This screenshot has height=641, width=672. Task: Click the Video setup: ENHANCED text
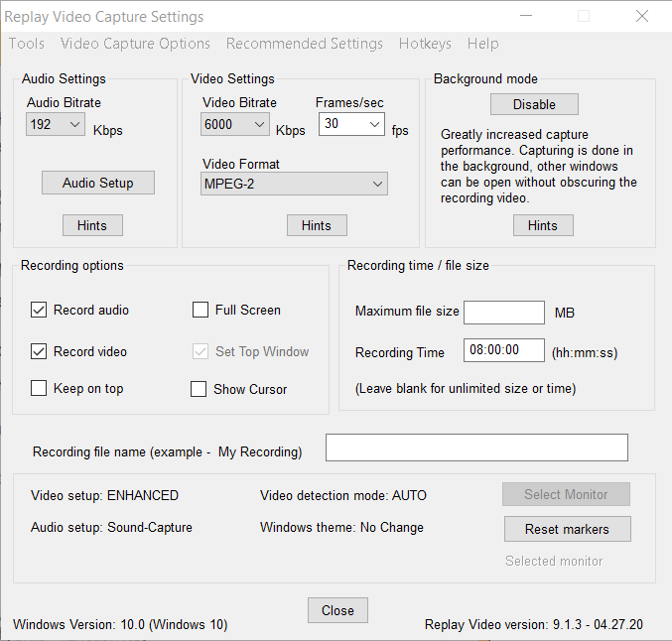[x=104, y=495]
